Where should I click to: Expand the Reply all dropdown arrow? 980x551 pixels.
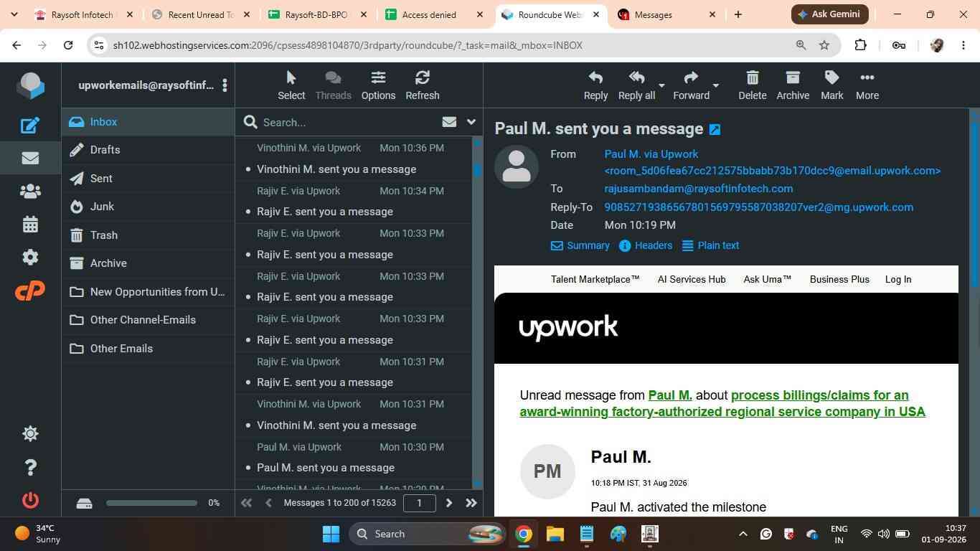tap(661, 85)
